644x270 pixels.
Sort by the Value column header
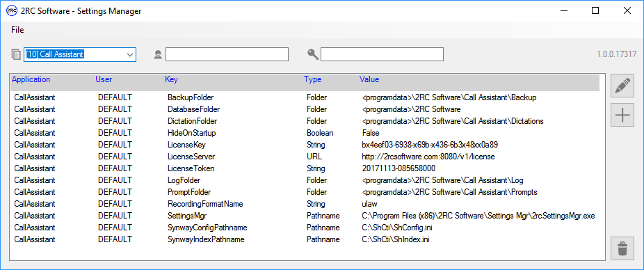[x=369, y=79]
